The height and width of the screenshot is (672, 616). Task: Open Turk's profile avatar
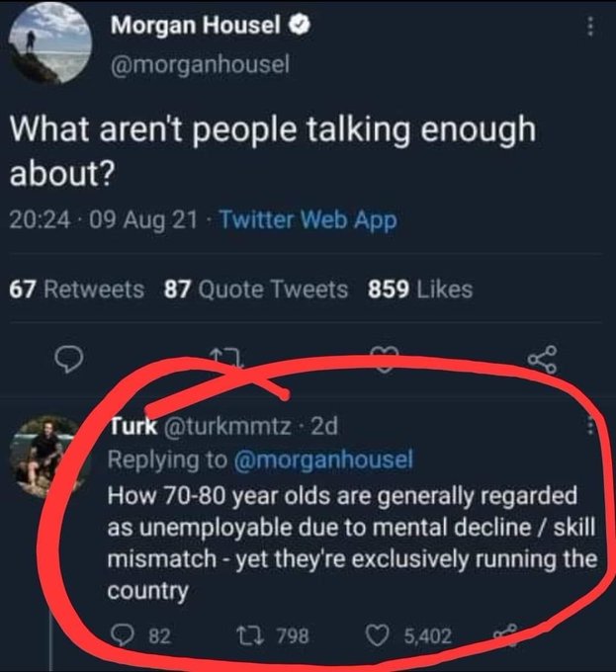[47, 456]
